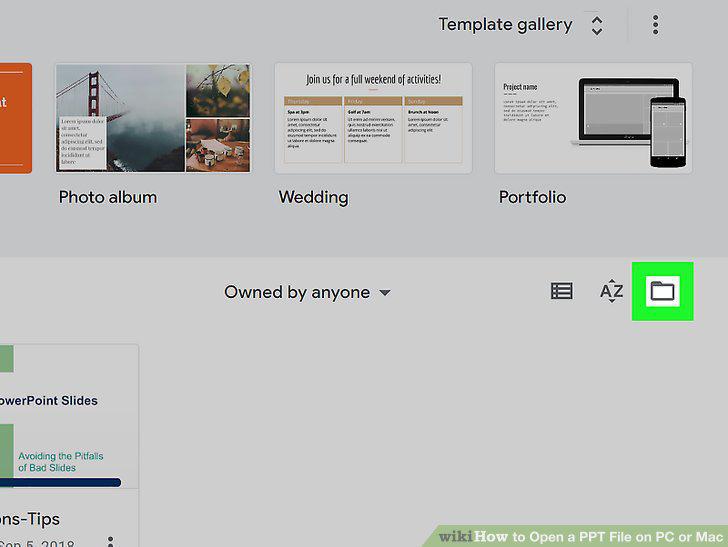Open the file picker folder icon

662,291
